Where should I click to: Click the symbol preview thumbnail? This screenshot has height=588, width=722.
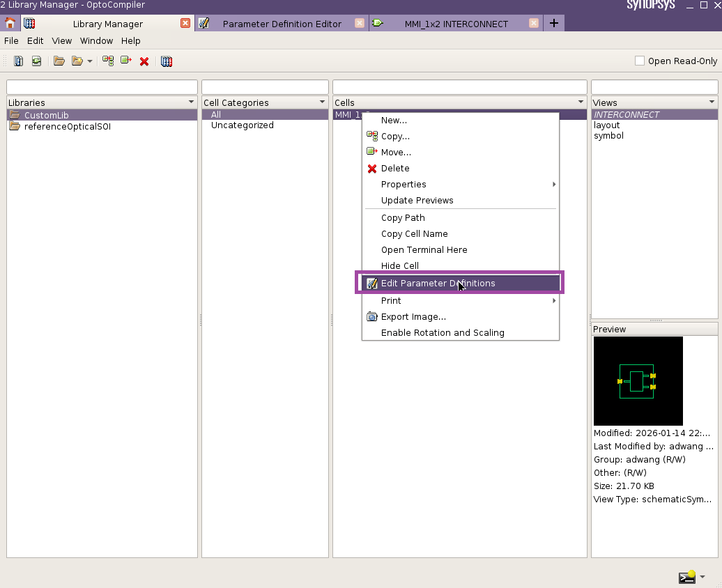pos(638,381)
